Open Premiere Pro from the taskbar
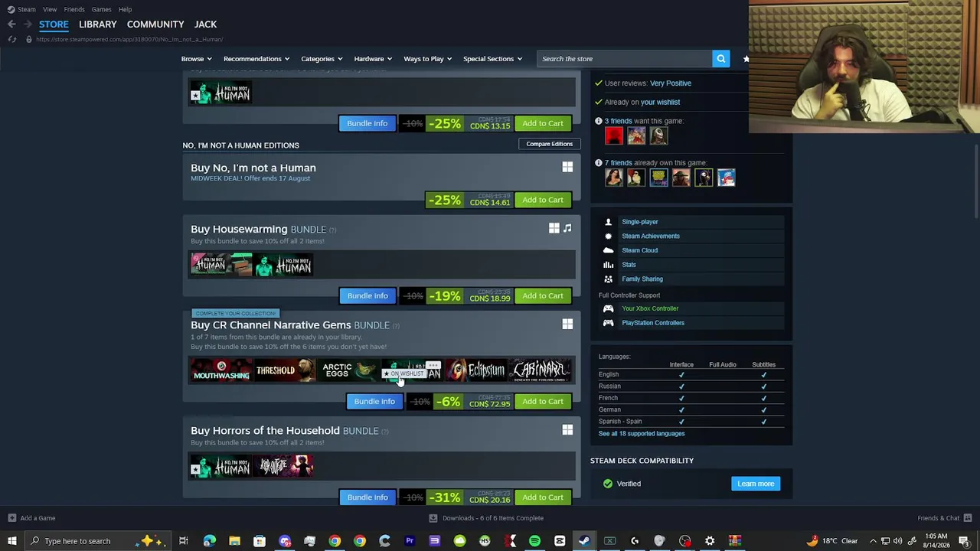The height and width of the screenshot is (551, 980). [x=410, y=541]
